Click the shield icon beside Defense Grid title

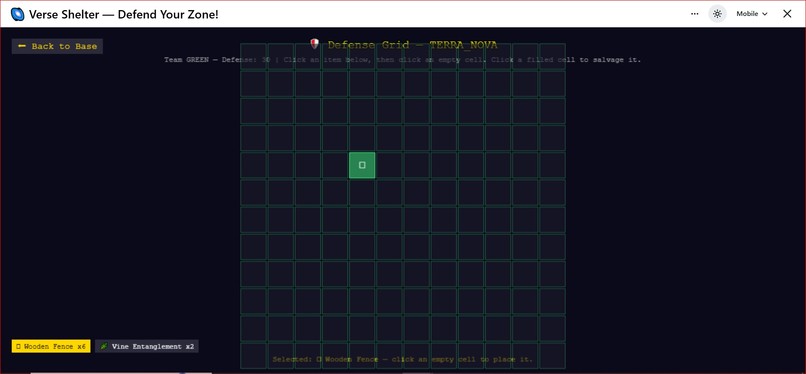click(315, 44)
